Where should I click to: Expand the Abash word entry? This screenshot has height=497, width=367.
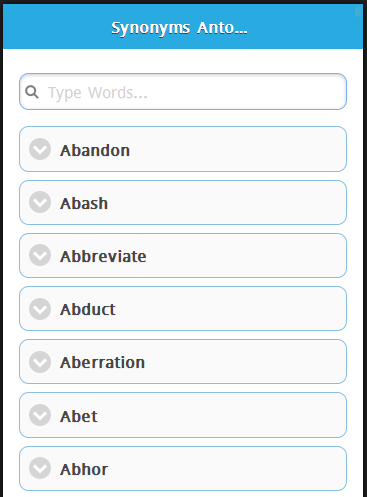(x=183, y=202)
